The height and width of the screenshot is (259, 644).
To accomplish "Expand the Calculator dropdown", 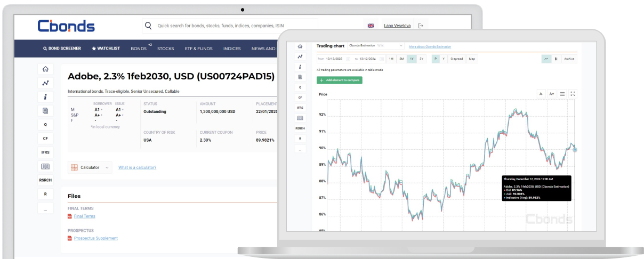I will pos(90,167).
